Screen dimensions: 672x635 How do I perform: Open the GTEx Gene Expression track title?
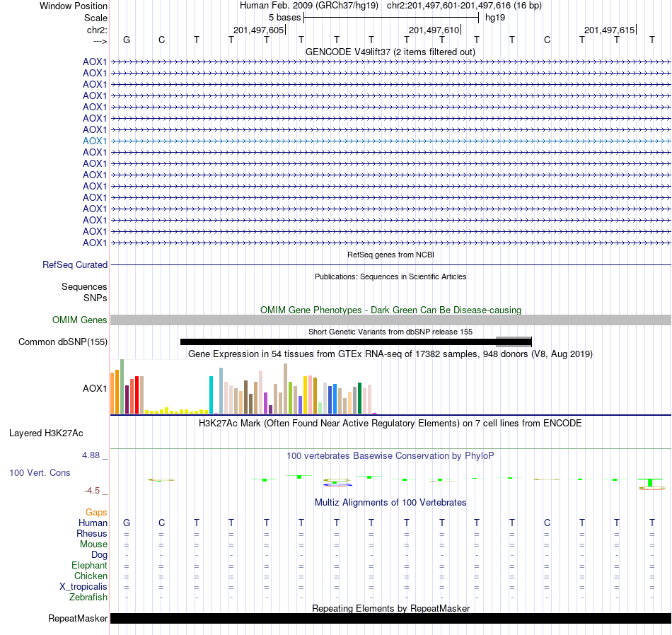pos(390,354)
